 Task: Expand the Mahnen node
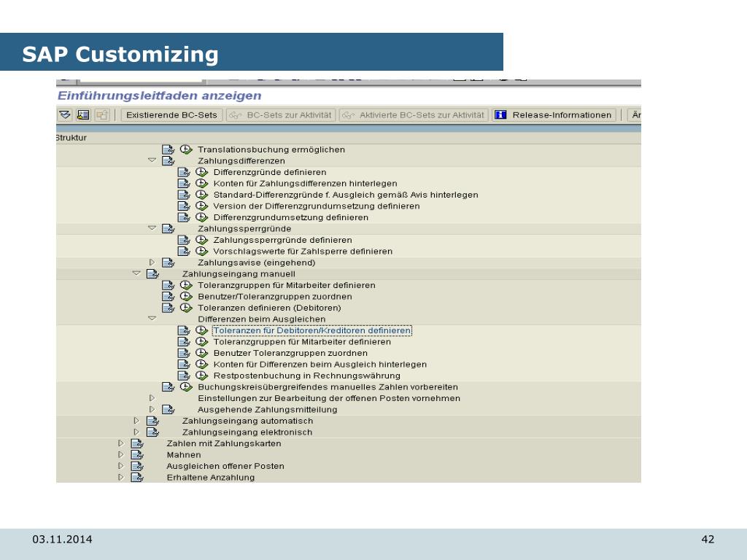point(120,455)
